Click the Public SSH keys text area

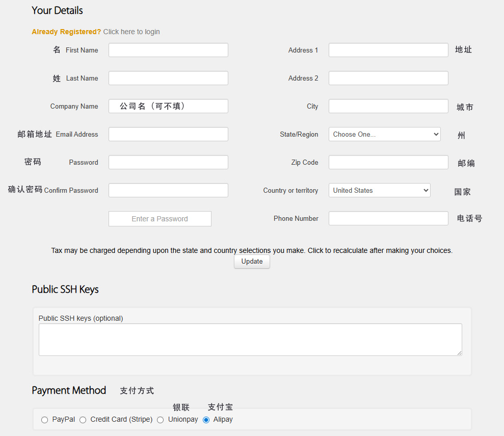[250, 340]
